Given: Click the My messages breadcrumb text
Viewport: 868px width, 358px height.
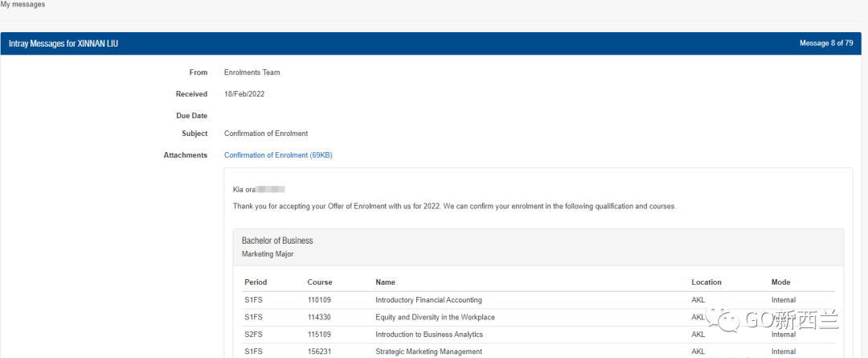Looking at the screenshot, I should [x=23, y=5].
